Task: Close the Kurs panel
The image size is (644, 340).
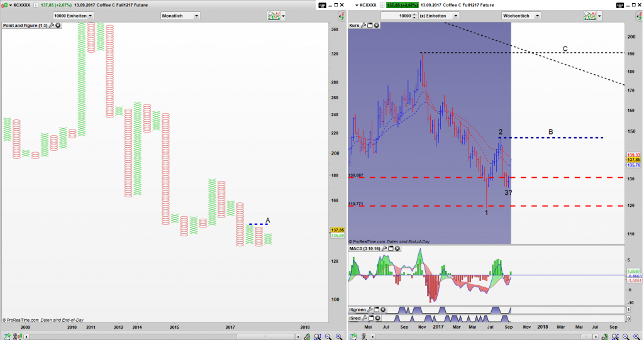Action: (x=377, y=26)
